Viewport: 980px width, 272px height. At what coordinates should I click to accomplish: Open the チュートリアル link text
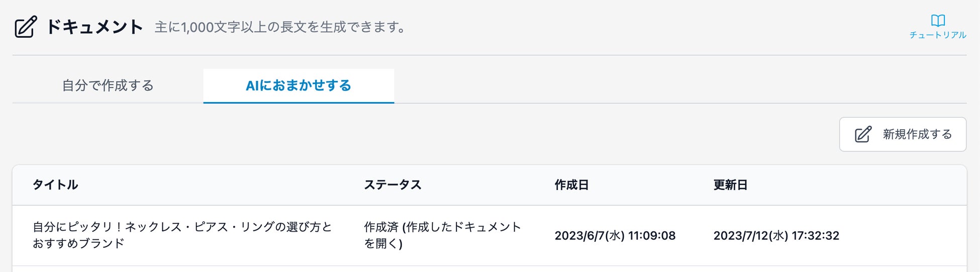pyautogui.click(x=938, y=35)
